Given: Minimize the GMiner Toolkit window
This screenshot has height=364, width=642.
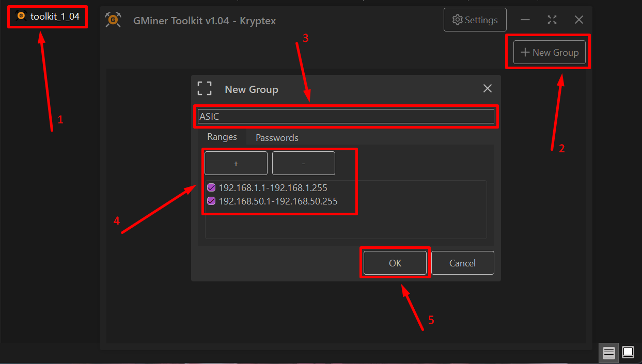Looking at the screenshot, I should [525, 20].
